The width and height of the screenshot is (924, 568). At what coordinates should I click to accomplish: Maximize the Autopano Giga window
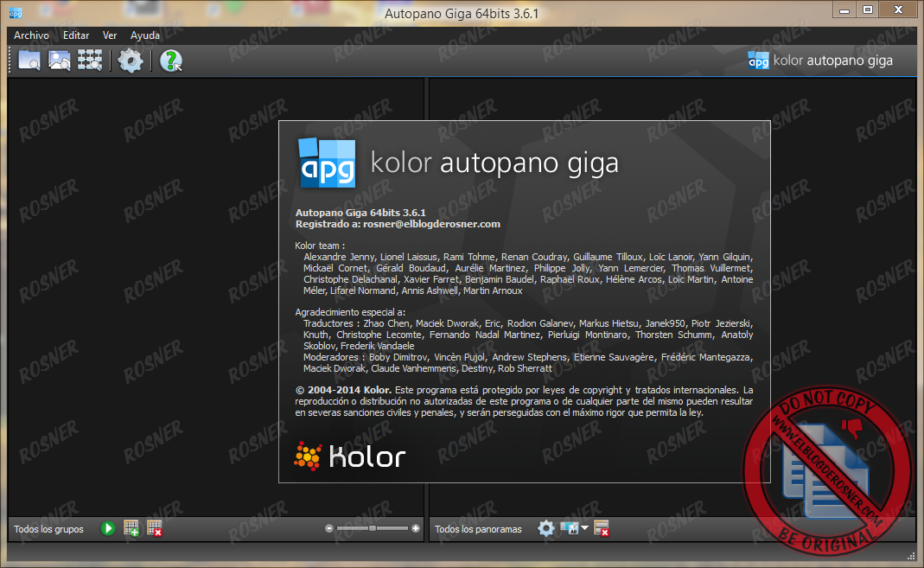point(868,10)
